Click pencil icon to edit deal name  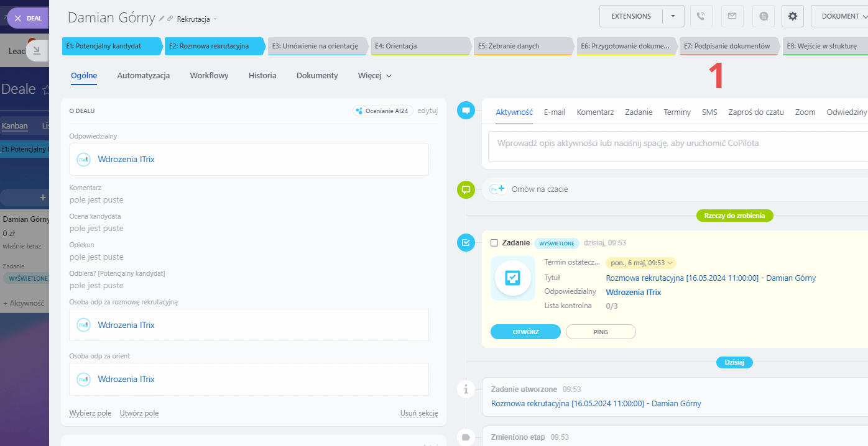click(x=162, y=19)
